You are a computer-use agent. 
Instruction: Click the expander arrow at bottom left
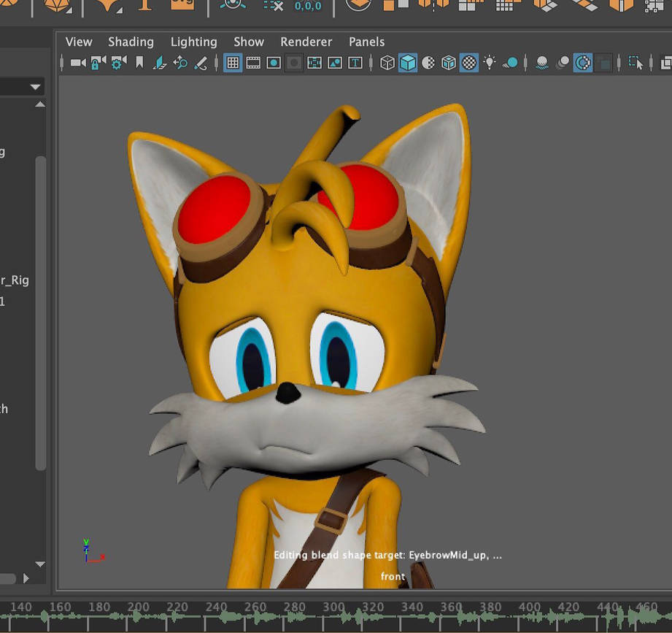coord(26,578)
